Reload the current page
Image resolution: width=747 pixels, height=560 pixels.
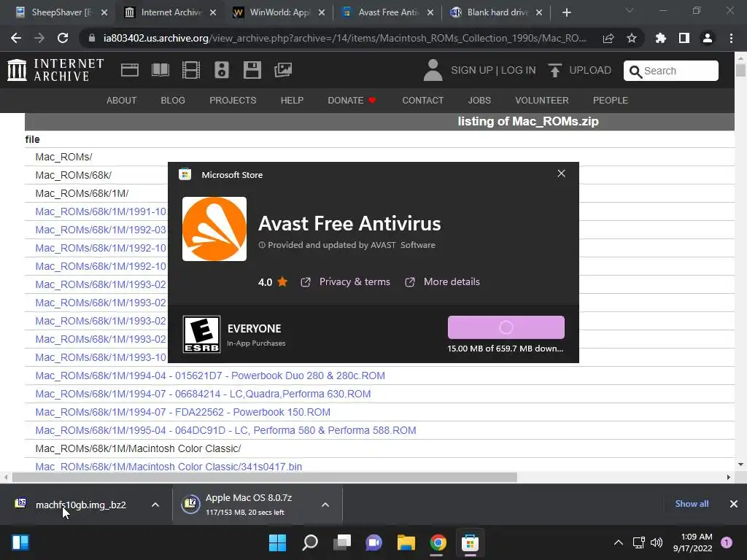pos(63,38)
